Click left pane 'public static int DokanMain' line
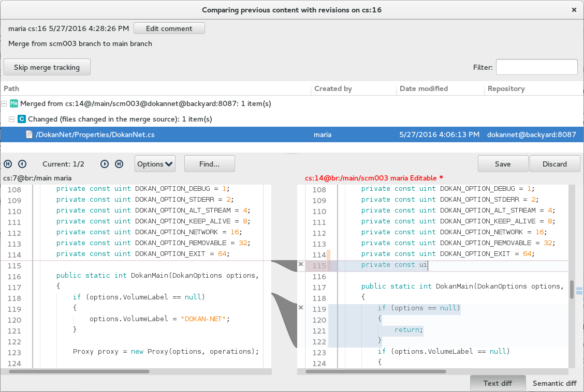This screenshot has height=392, width=584. point(157,276)
